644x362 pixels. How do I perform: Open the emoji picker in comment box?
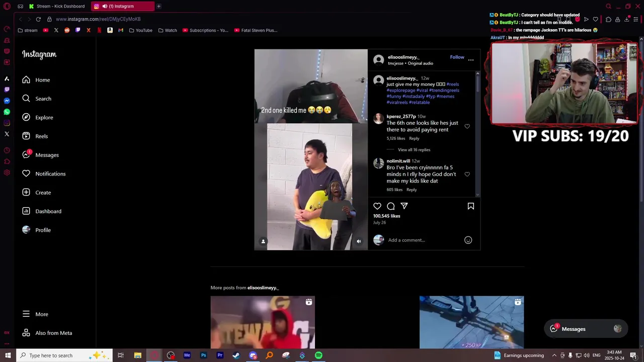(x=468, y=240)
